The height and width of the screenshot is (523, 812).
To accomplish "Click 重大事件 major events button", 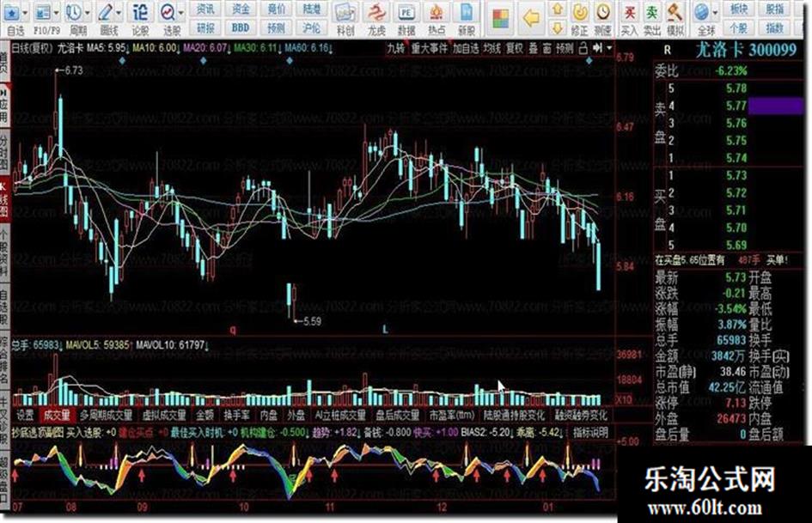I will (x=429, y=49).
